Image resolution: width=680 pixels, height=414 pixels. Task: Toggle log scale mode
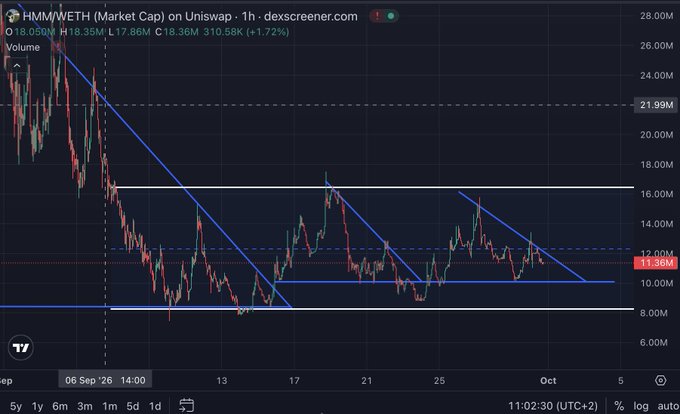click(641, 406)
